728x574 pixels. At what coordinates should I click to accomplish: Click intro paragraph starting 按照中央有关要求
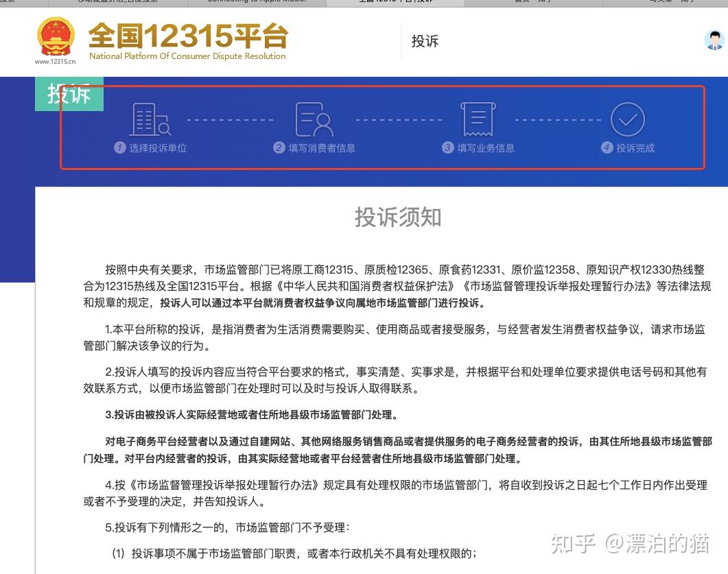[x=397, y=286]
